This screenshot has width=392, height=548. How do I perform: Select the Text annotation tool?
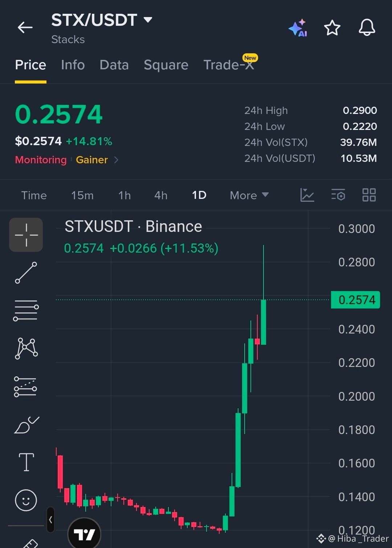point(26,462)
